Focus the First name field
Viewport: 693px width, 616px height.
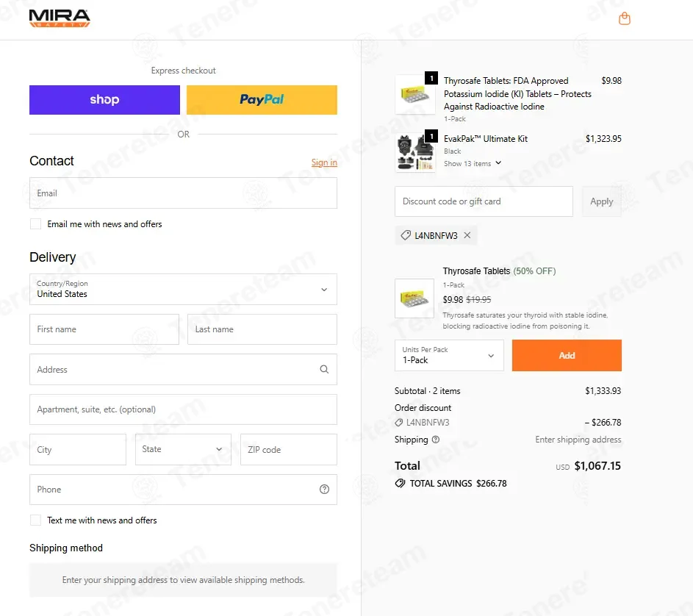[104, 329]
